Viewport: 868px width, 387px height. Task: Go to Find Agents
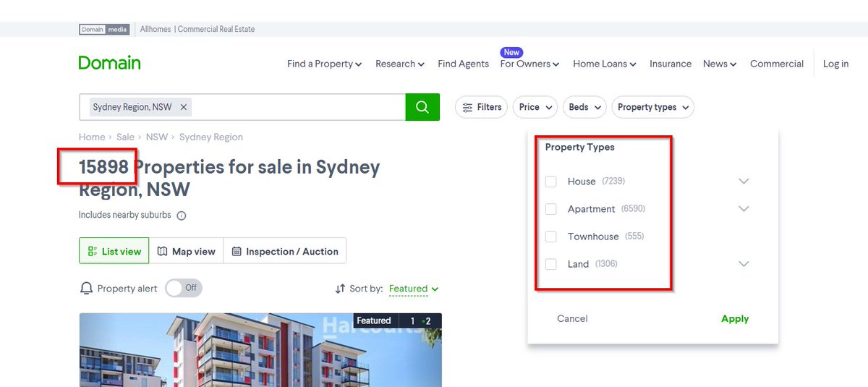pyautogui.click(x=463, y=64)
